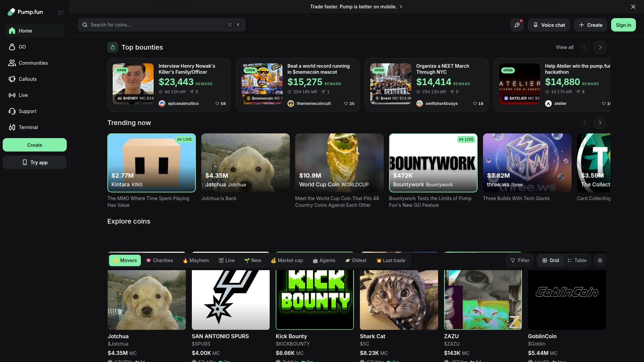
Task: Open the three.ws trending card
Action: tap(527, 163)
